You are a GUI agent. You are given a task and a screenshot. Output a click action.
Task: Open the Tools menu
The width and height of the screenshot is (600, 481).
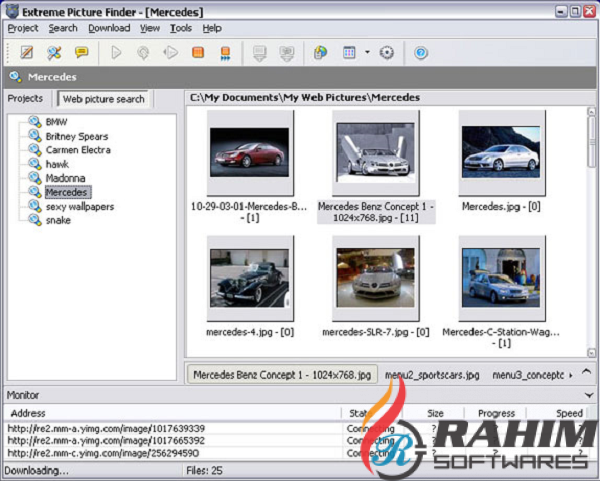pyautogui.click(x=181, y=28)
